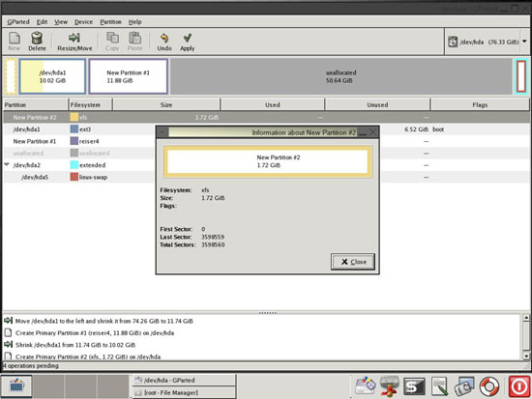Click the Paste toolbar icon
Screen dimensions: 532x399
pos(134,42)
